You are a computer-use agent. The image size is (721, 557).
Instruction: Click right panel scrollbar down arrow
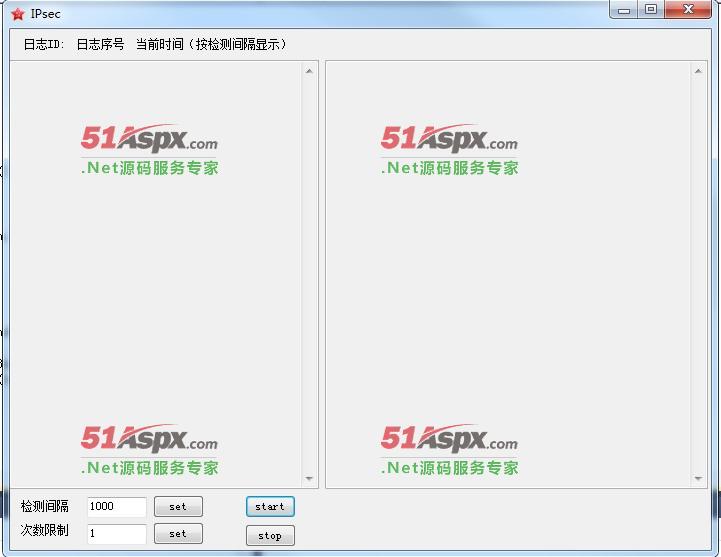698,479
